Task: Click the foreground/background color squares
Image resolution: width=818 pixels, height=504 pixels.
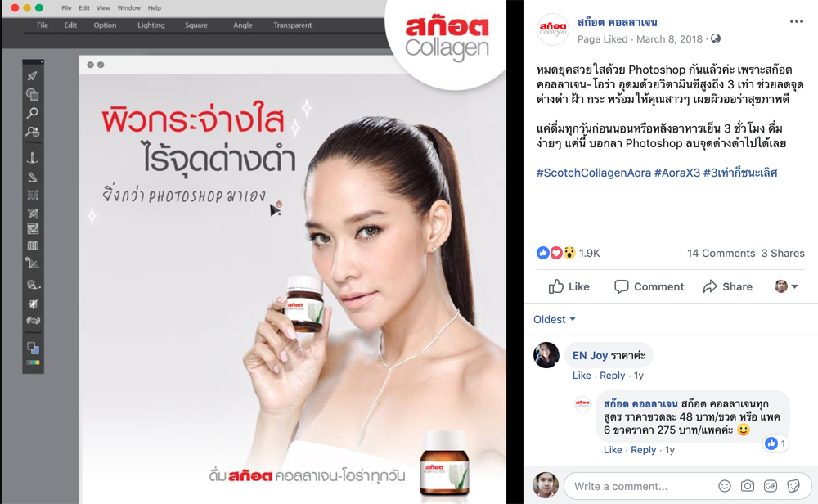Action: (x=33, y=348)
